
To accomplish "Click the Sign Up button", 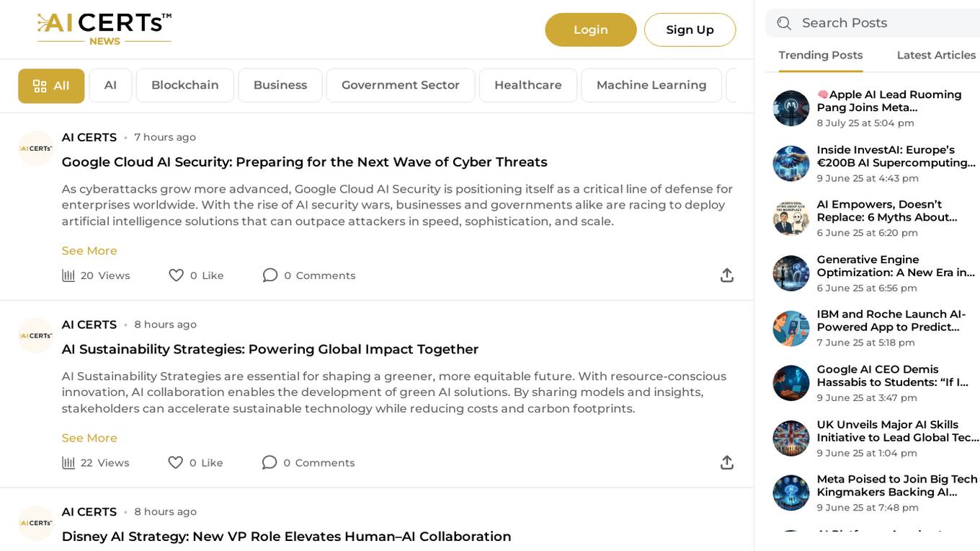I will click(x=690, y=30).
